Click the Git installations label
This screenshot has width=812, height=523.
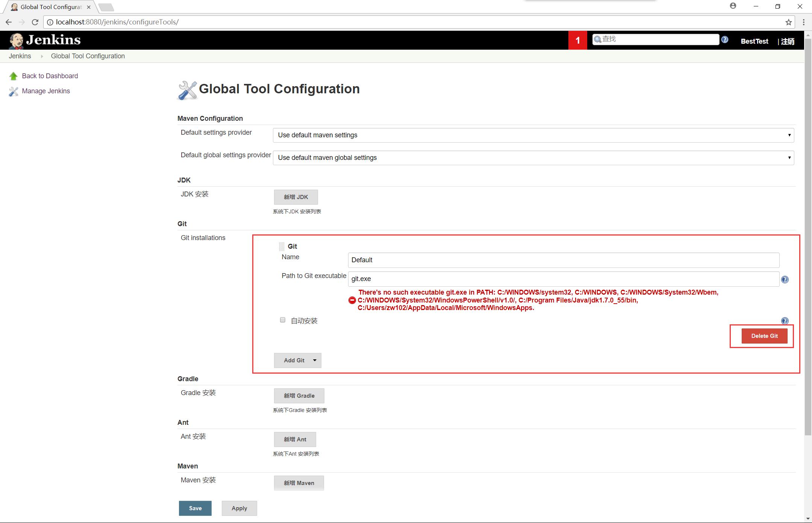click(x=203, y=238)
